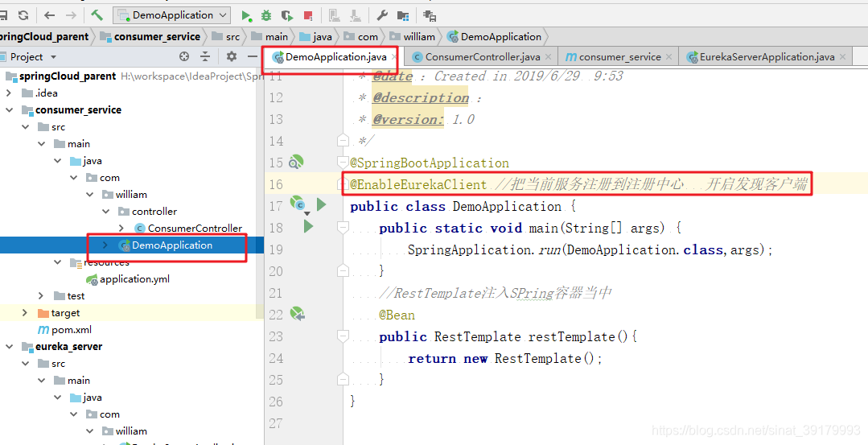The image size is (868, 445).
Task: Collapse the consumer_service src folder
Action: pyautogui.click(x=26, y=127)
